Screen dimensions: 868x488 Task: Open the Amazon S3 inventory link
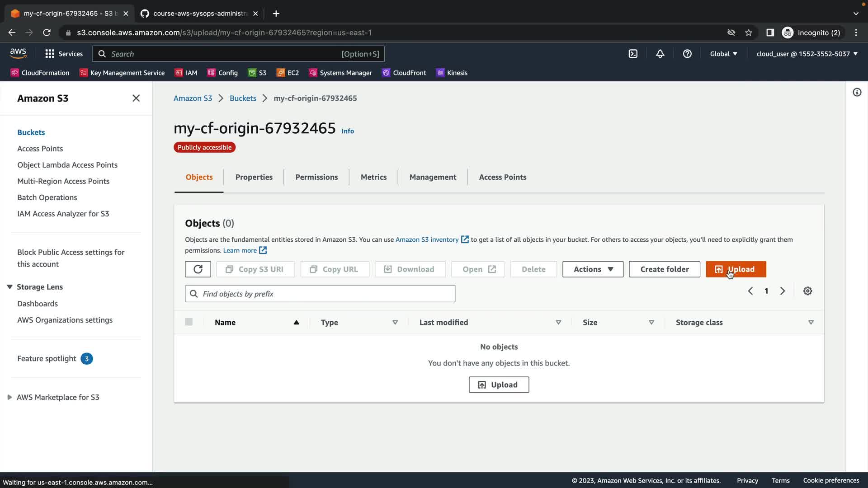(x=427, y=239)
